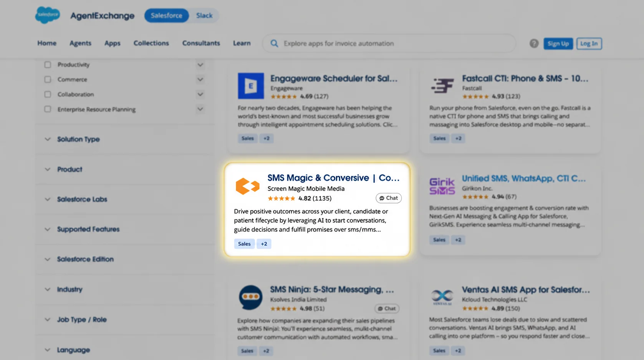The height and width of the screenshot is (360, 644).
Task: Open Fastcall CTI title link
Action: [x=525, y=78]
